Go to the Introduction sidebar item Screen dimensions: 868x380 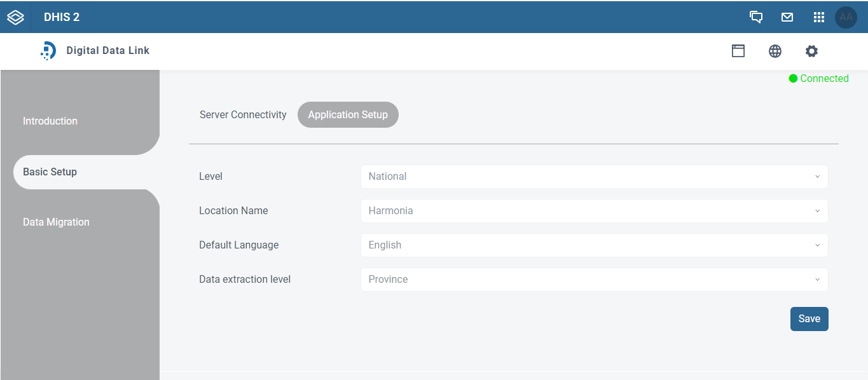pyautogui.click(x=50, y=121)
